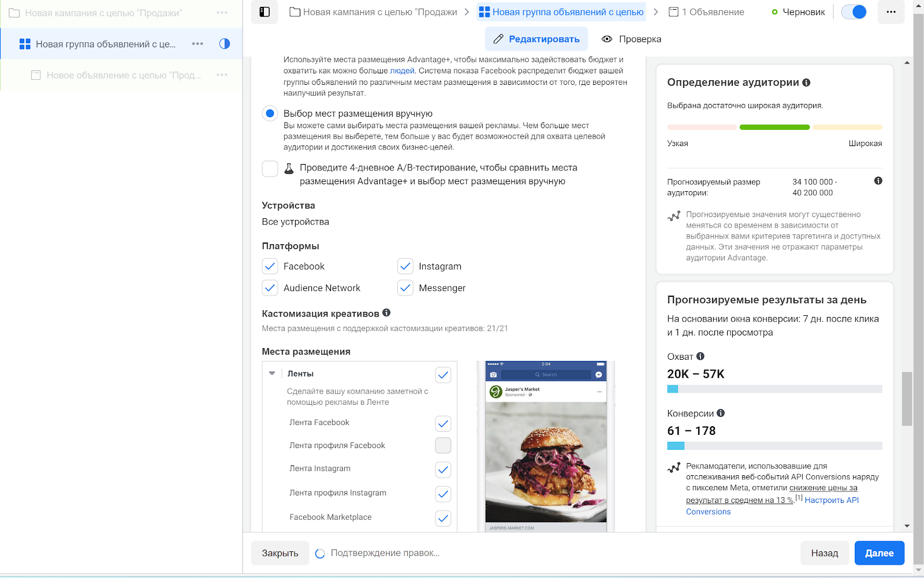
Task: Click the right panel scrollbar down arrow
Action: point(907,525)
